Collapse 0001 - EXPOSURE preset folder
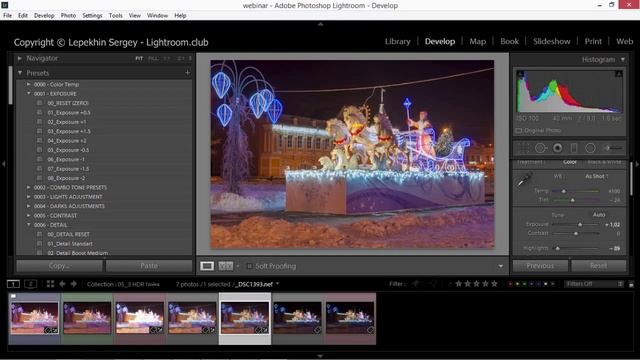The width and height of the screenshot is (640, 360). pos(29,94)
